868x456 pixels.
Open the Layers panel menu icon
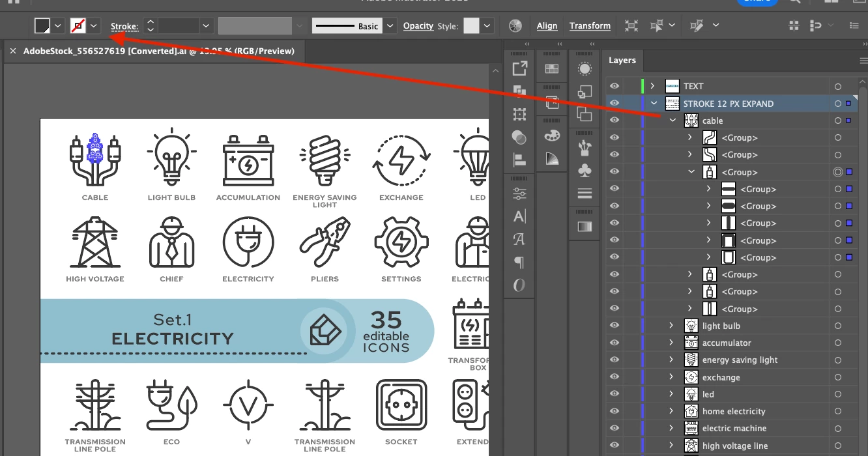coord(863,61)
